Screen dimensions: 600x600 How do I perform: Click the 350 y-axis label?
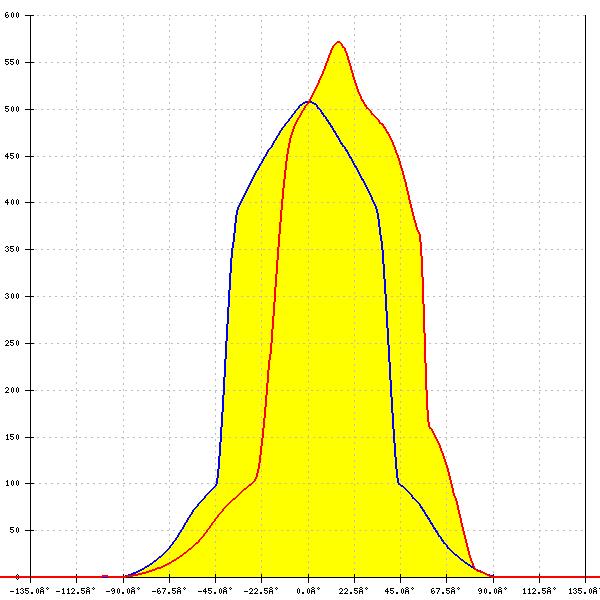[x=12, y=249]
